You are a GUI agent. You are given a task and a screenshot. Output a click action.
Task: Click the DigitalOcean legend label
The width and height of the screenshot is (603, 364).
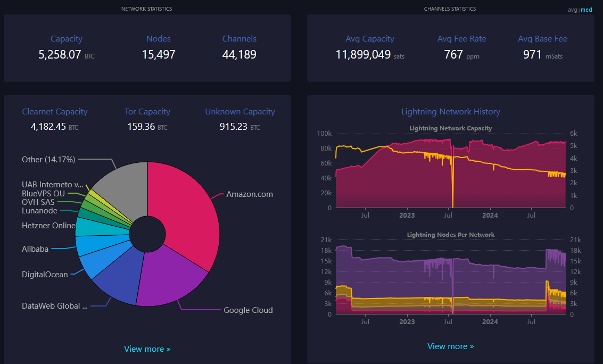tap(45, 275)
